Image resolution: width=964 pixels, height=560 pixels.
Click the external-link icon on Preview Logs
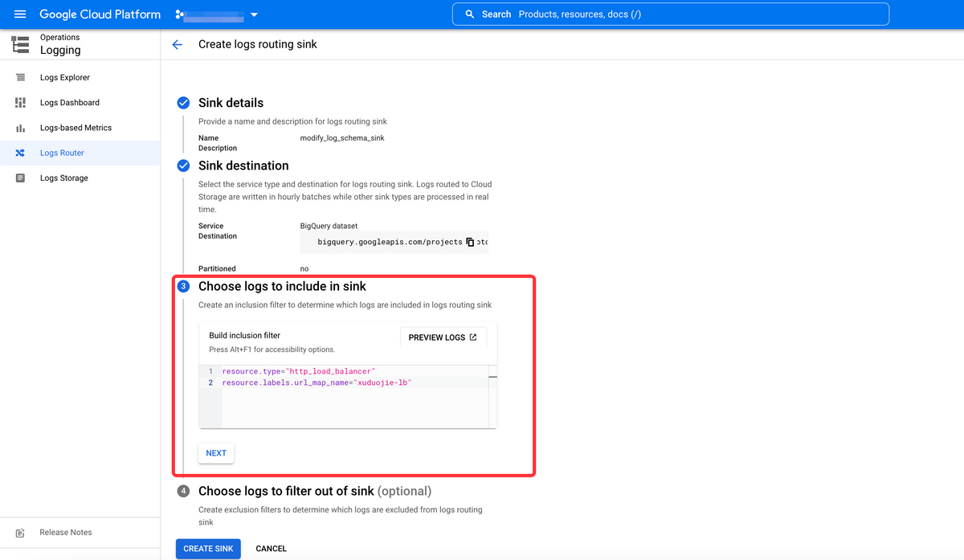[473, 337]
